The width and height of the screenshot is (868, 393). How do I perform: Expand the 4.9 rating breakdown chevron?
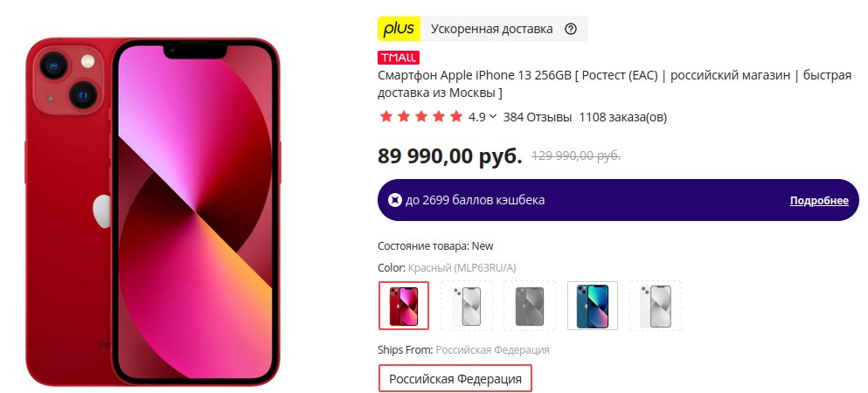493,117
